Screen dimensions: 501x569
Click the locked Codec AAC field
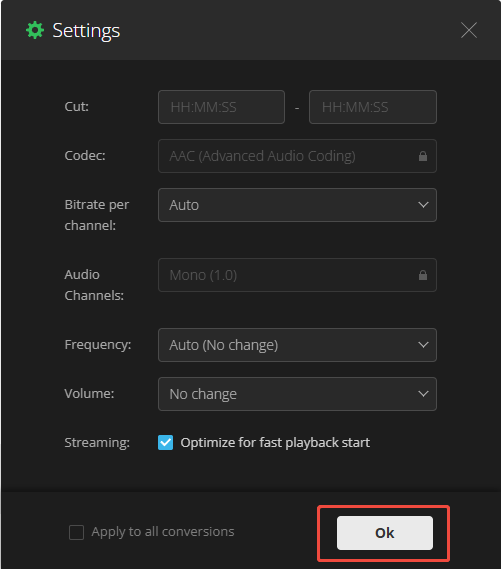pos(297,156)
